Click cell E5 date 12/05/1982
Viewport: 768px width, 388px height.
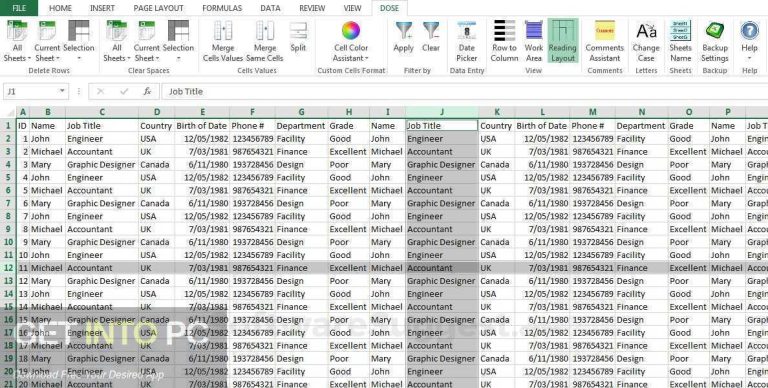point(202,177)
